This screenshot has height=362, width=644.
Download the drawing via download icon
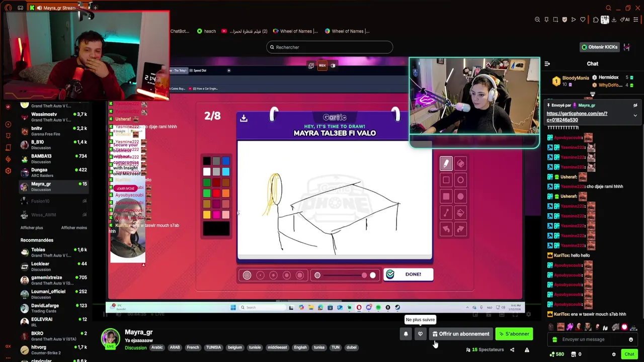244,118
